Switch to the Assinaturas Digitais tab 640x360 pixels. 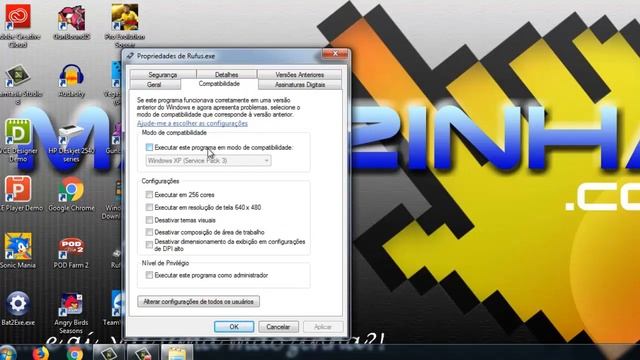tap(300, 84)
